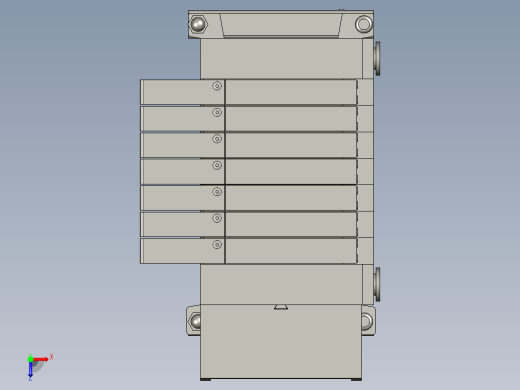Select the top-left hex bolt on the model
The height and width of the screenshot is (390, 520).
pos(197,25)
